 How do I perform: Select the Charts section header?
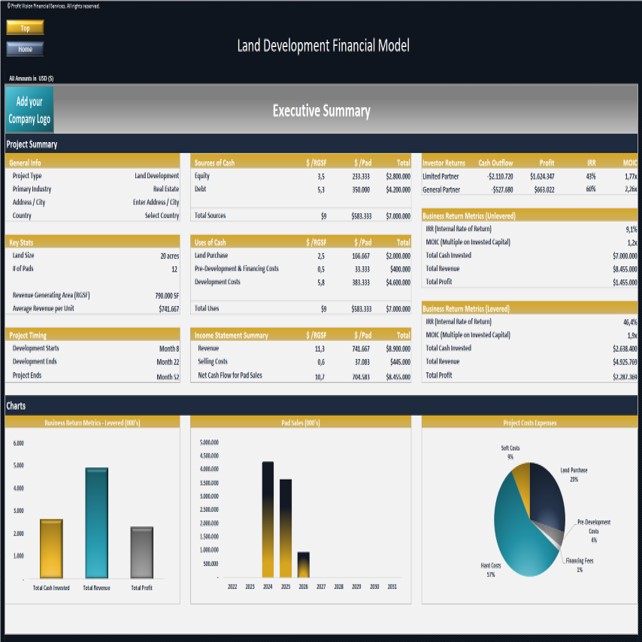point(16,407)
